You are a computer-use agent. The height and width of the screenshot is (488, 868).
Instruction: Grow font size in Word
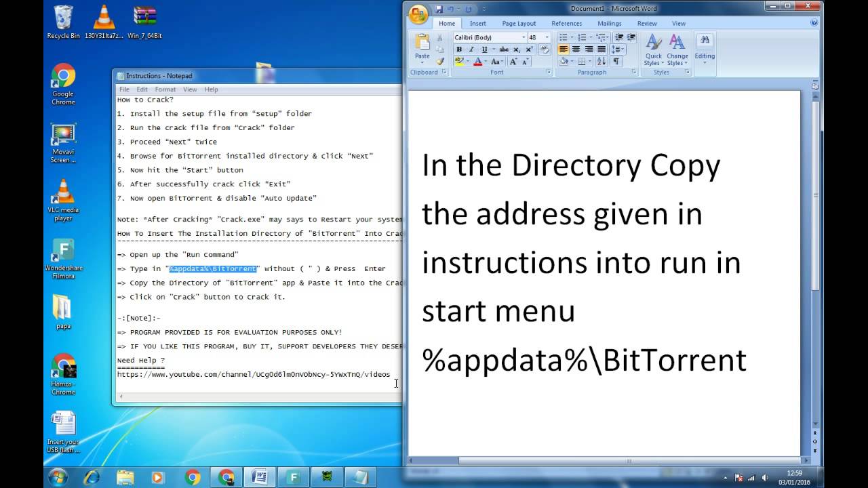(x=513, y=61)
